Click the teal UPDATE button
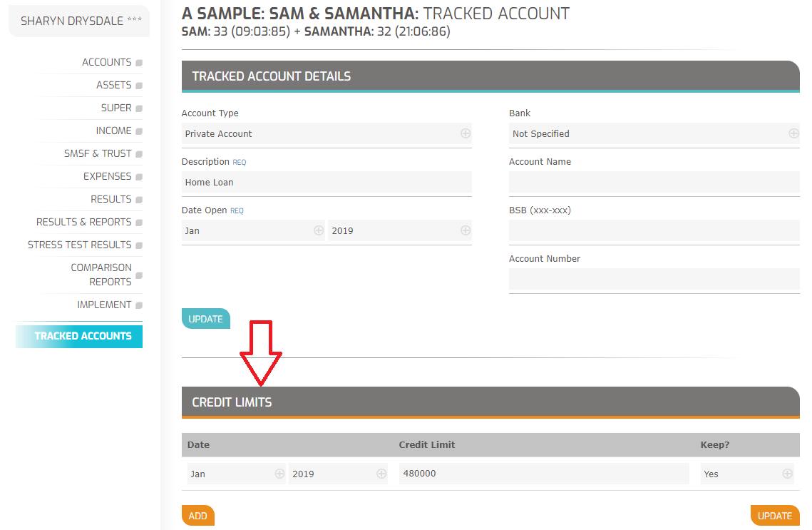Screen dimensions: 812x530 point(205,319)
